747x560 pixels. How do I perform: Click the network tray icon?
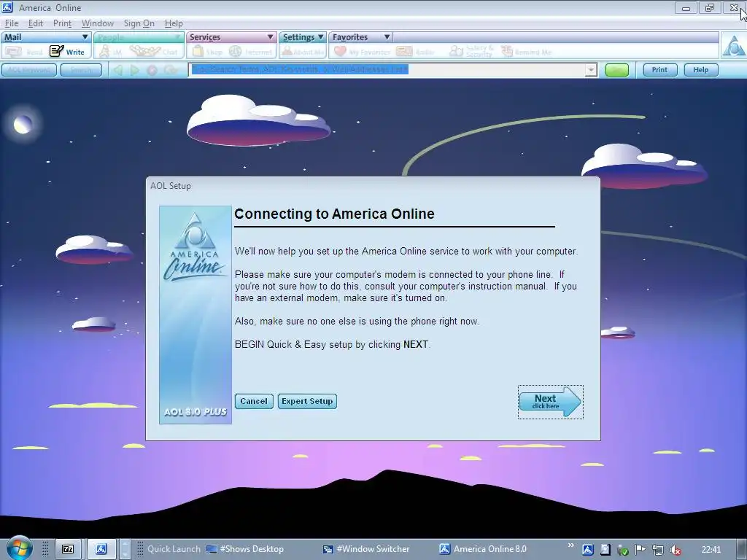(x=657, y=550)
